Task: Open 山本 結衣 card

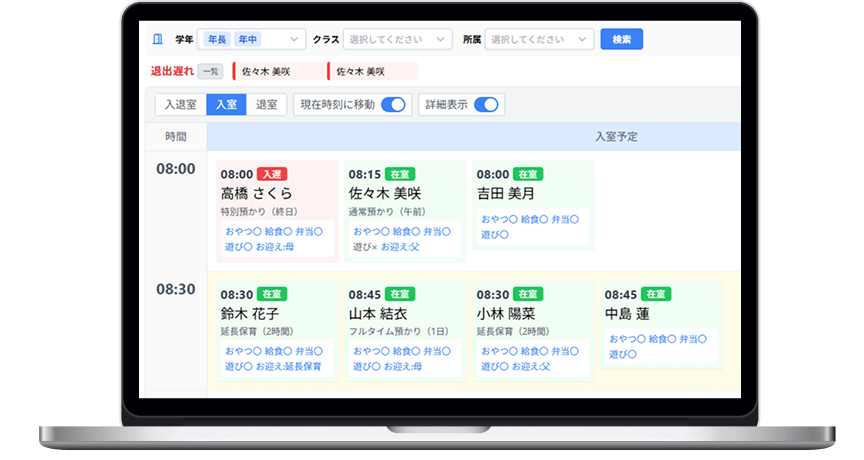Action: (405, 331)
